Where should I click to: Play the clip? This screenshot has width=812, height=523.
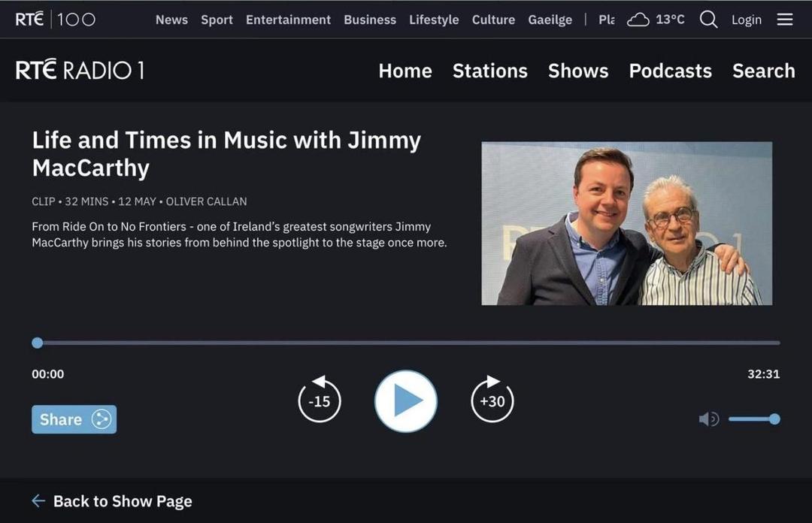click(406, 401)
